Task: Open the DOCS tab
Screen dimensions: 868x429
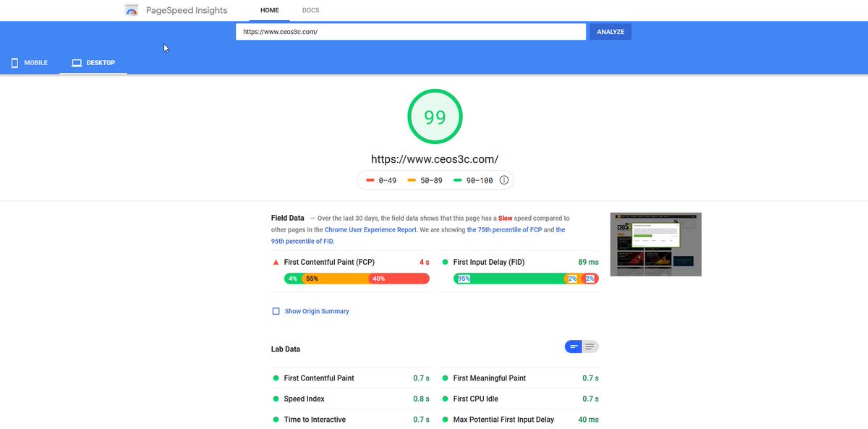Action: click(x=310, y=10)
